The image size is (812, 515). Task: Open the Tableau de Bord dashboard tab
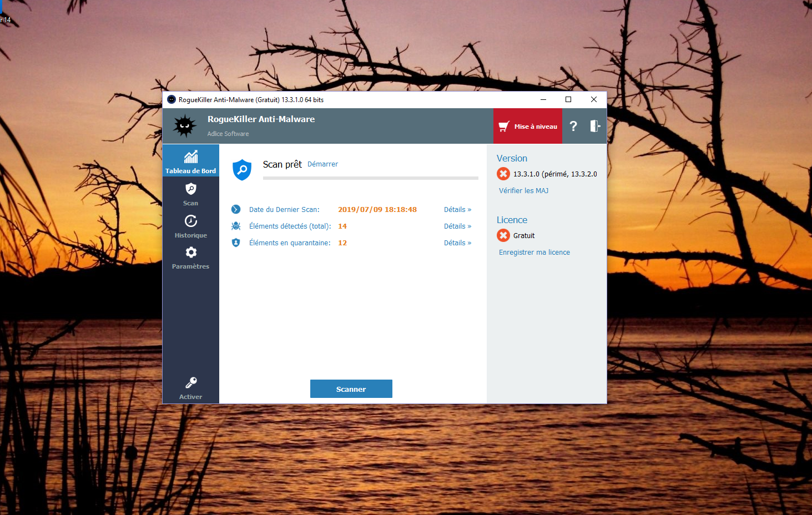click(x=191, y=161)
